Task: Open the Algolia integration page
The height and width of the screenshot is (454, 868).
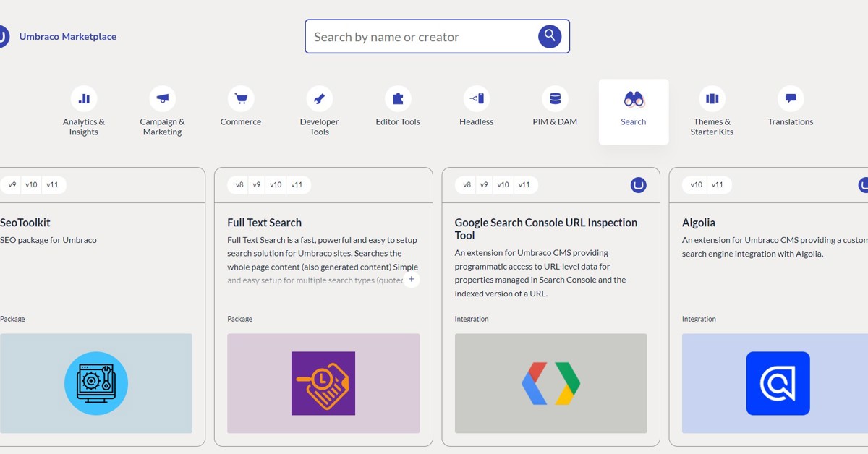Action: tap(698, 222)
